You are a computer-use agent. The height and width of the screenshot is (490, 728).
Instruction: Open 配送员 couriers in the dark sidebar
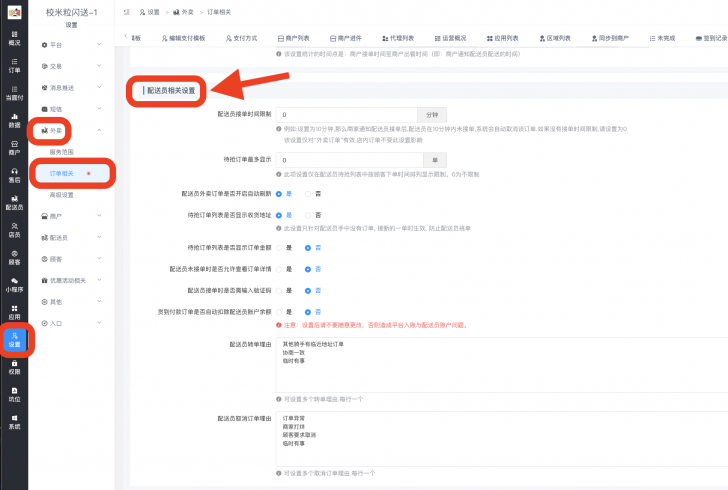(14, 203)
